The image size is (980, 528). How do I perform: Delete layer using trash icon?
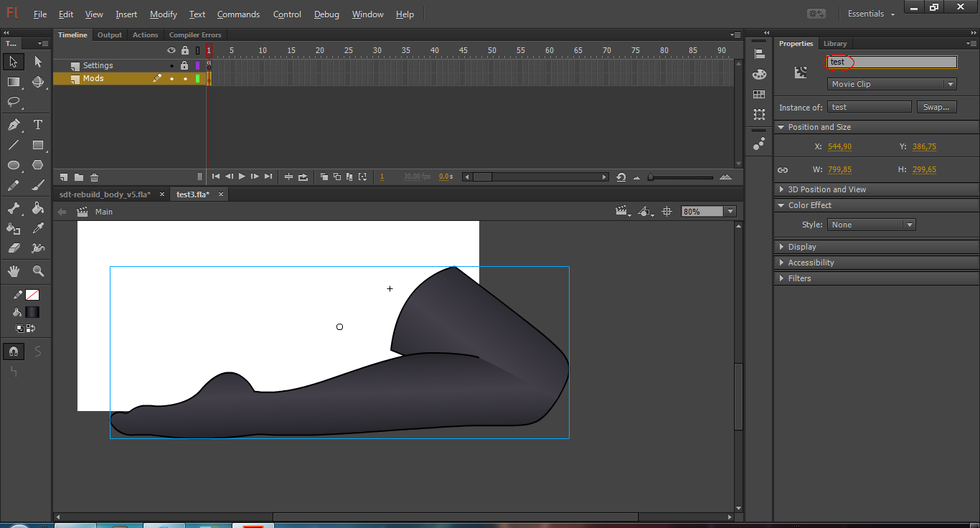[x=94, y=177]
